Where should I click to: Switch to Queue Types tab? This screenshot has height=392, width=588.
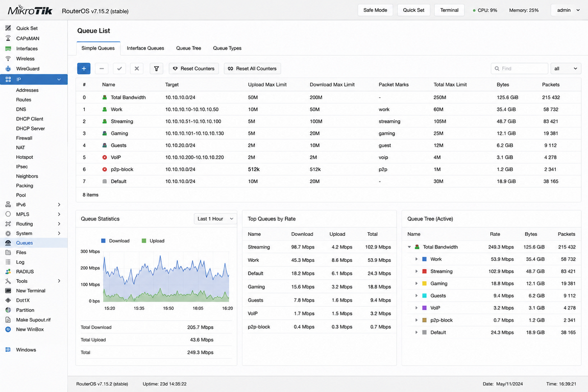point(227,48)
